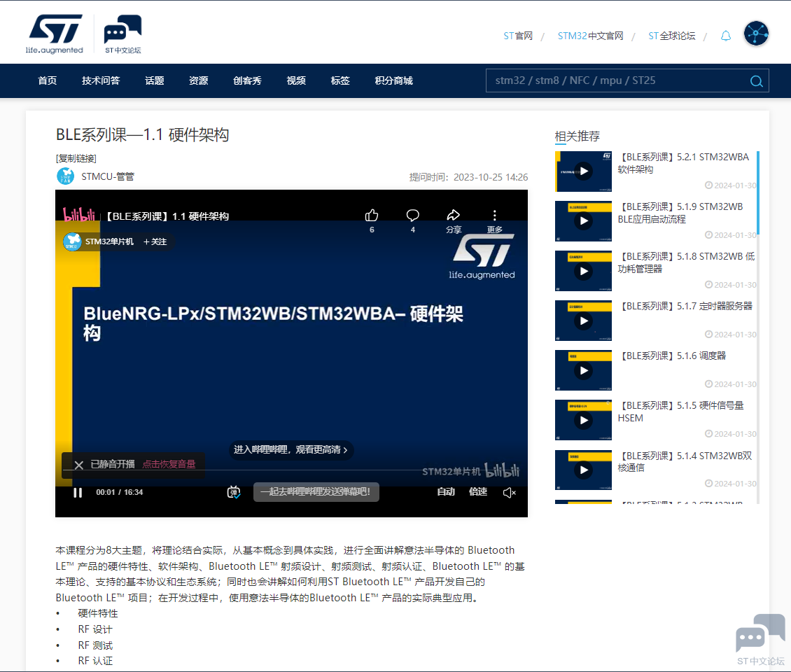
Task: Open 标签 nav item
Action: (x=340, y=80)
